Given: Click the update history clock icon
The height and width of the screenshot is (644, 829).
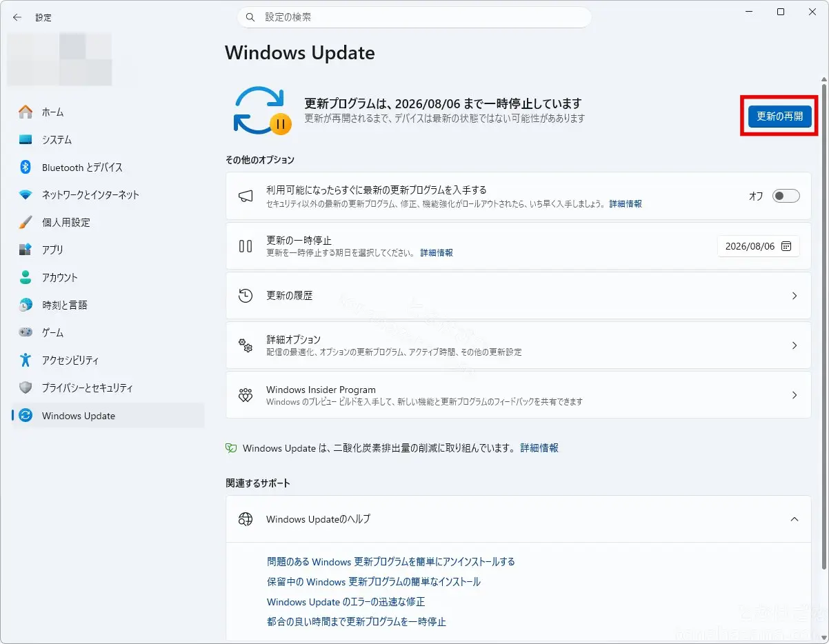Looking at the screenshot, I should [x=246, y=296].
